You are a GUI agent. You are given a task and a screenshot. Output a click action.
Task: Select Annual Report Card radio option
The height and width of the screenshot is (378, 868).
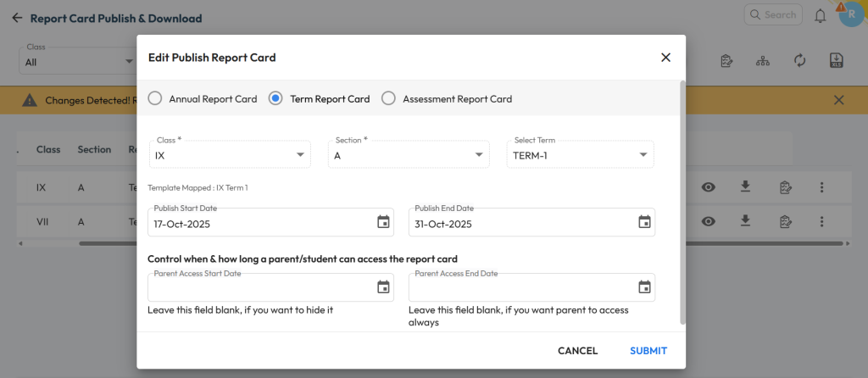coord(155,98)
